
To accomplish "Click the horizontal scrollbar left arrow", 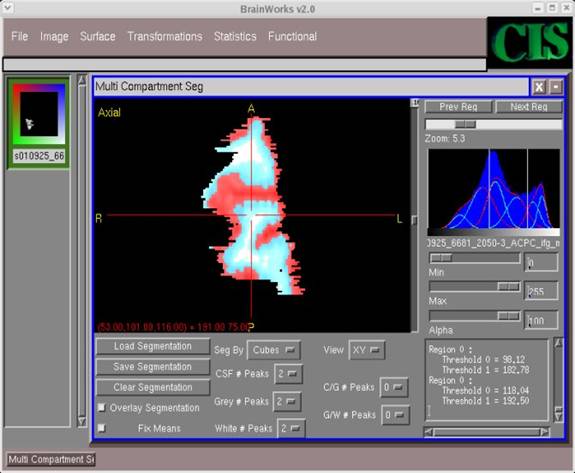I will 428,432.
